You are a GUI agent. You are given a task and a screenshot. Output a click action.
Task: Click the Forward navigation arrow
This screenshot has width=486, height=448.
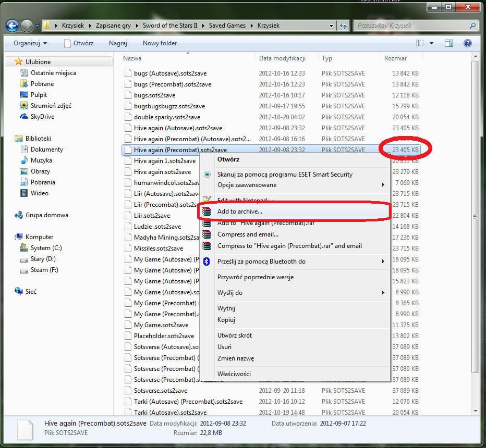click(27, 26)
